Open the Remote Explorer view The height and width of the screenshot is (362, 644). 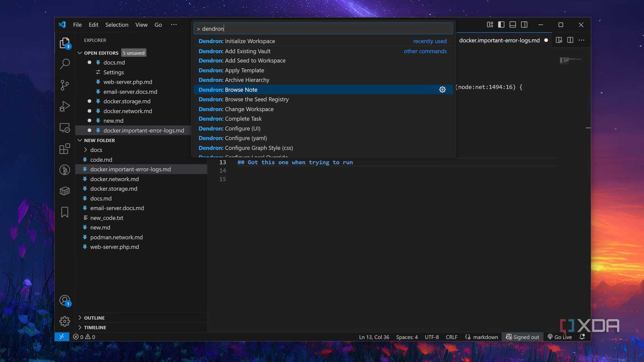click(x=64, y=128)
